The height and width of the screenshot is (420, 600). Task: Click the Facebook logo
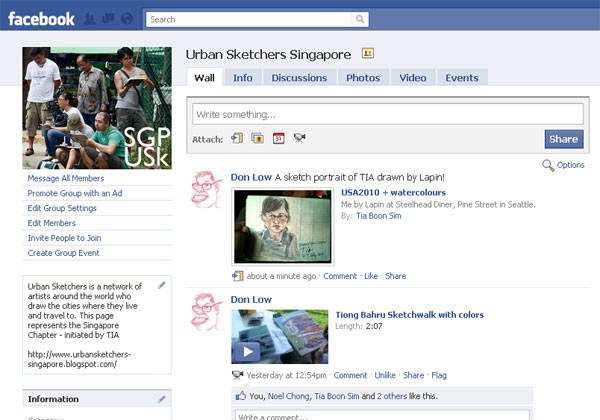click(x=41, y=19)
